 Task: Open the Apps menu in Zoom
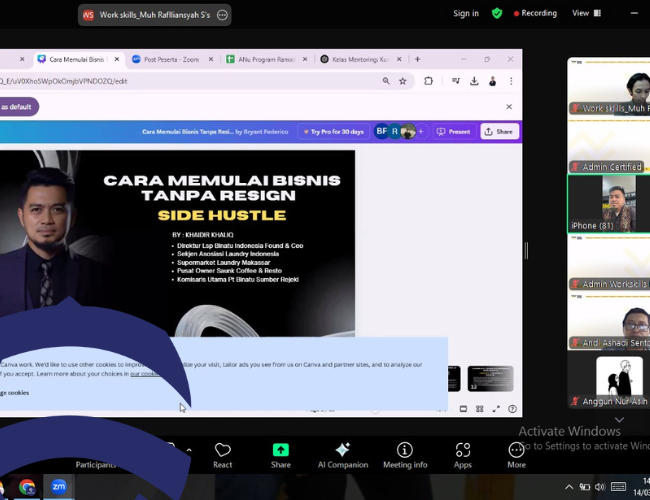click(x=463, y=455)
